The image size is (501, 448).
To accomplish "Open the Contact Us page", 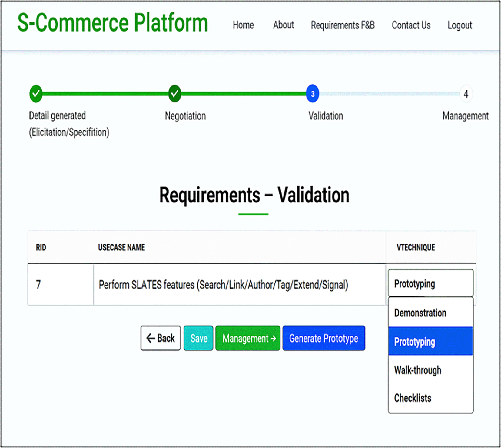I will click(411, 25).
